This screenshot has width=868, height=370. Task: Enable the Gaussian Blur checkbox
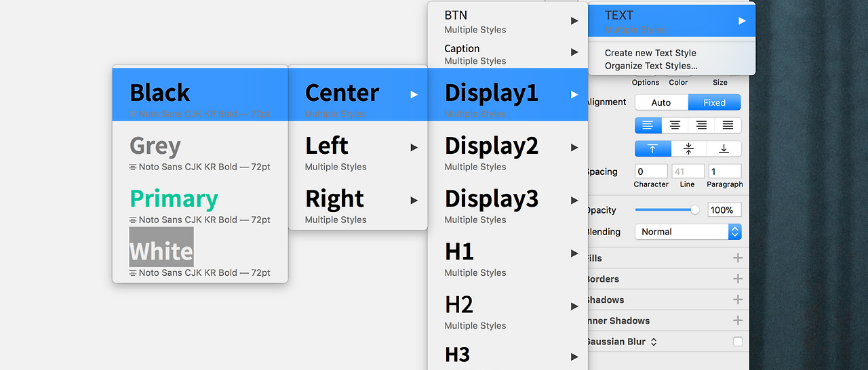pos(738,342)
